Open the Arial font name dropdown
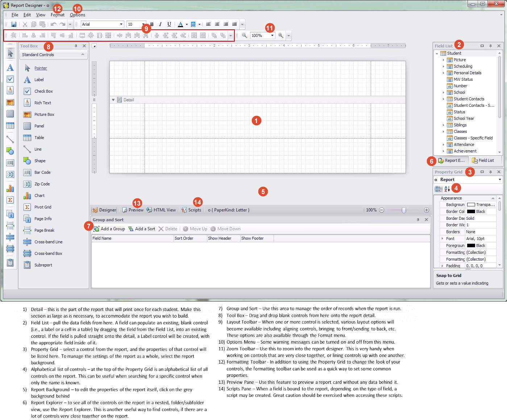 121,24
